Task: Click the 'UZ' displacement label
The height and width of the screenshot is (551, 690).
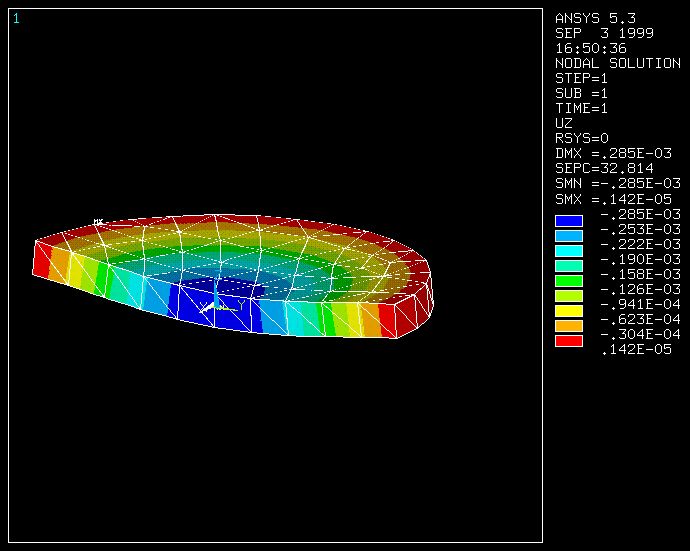Action: (x=564, y=123)
